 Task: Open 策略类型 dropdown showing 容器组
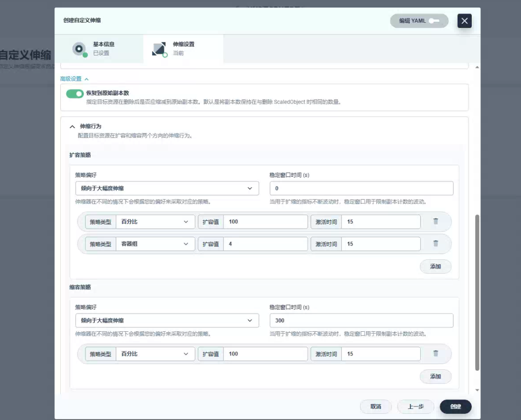155,244
